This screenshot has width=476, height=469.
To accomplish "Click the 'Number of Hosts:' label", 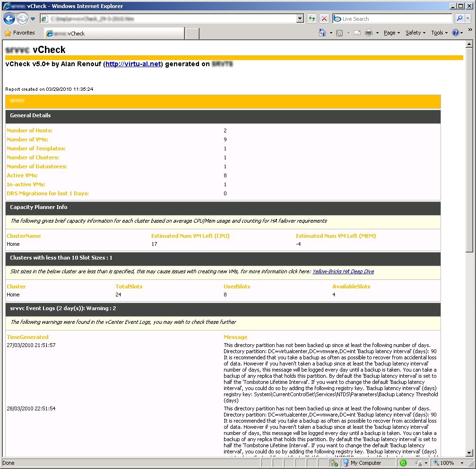I will pos(29,130).
